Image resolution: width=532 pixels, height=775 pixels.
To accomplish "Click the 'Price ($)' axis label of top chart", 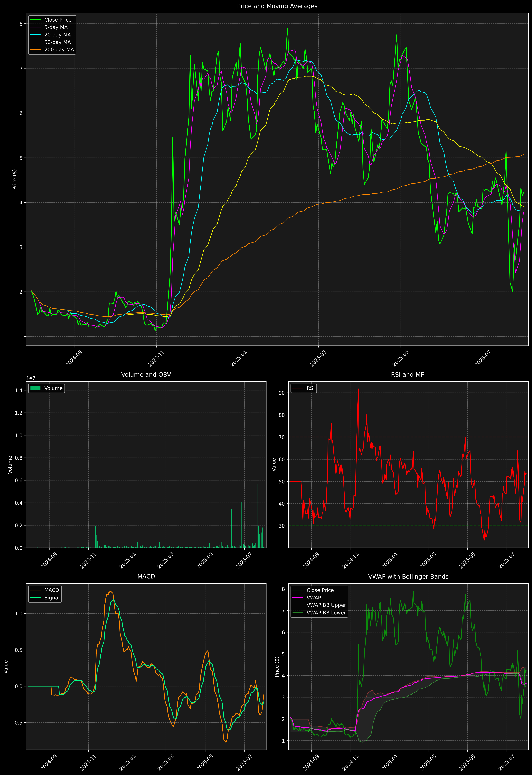I will (x=15, y=179).
